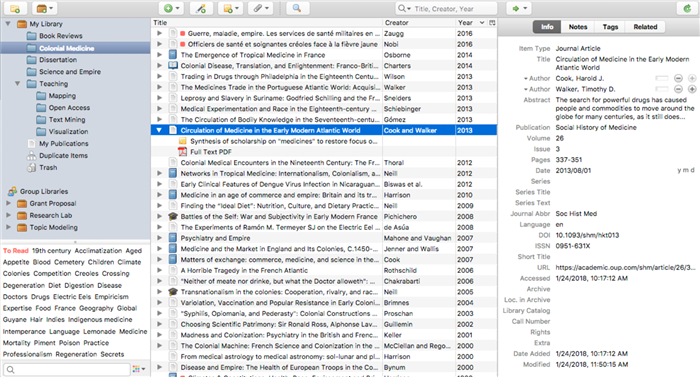Screen dimensions: 700x377
Task: Click the Date field 2013/08/01
Action: 573,171
